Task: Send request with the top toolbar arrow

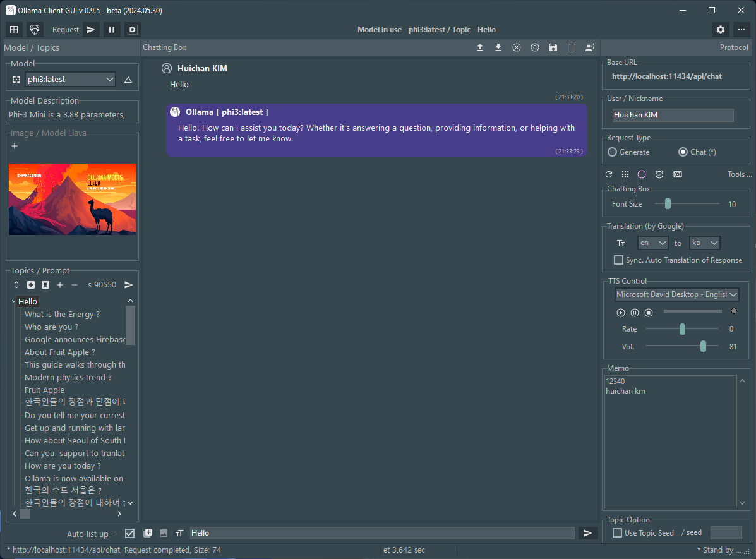Action: (x=91, y=30)
